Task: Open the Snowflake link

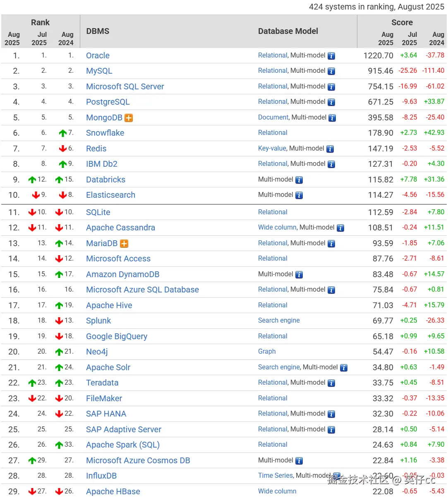Action: (x=105, y=133)
